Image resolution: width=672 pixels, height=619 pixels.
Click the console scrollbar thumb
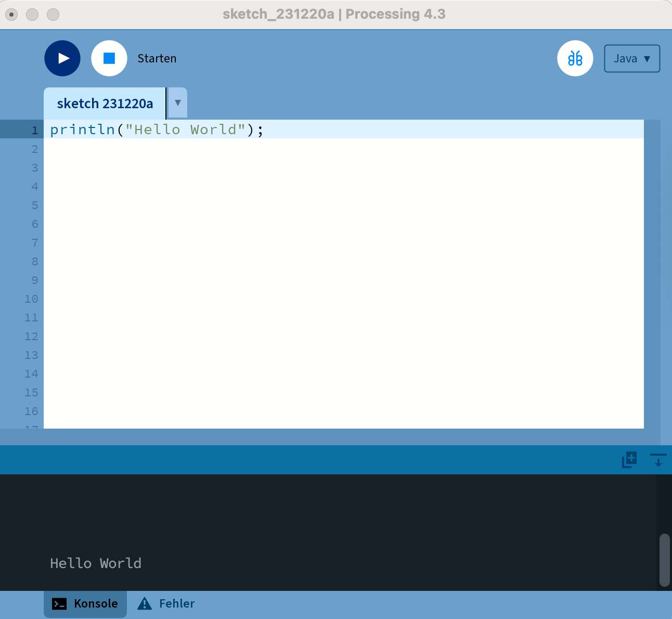tap(664, 560)
